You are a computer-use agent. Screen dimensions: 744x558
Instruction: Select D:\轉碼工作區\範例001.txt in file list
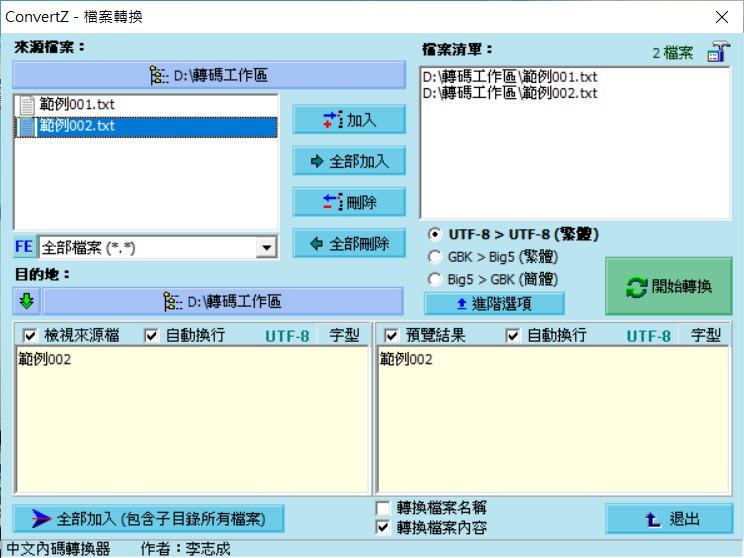point(510,76)
